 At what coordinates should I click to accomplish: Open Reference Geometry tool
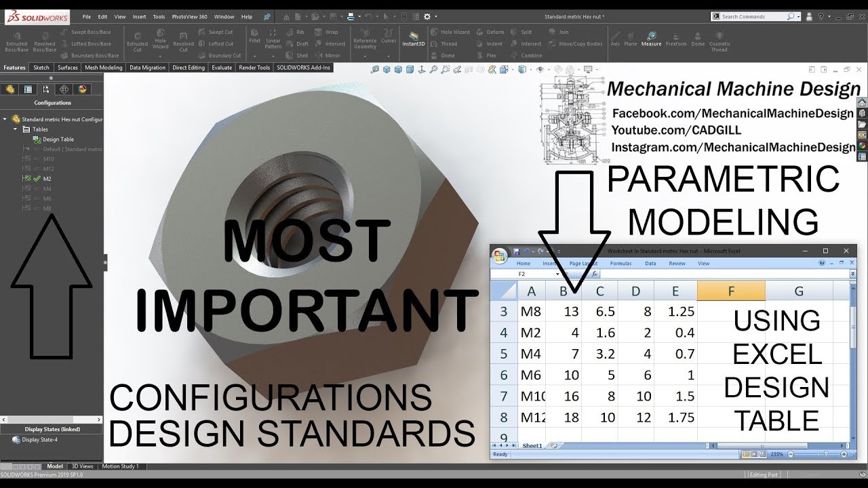(x=365, y=39)
